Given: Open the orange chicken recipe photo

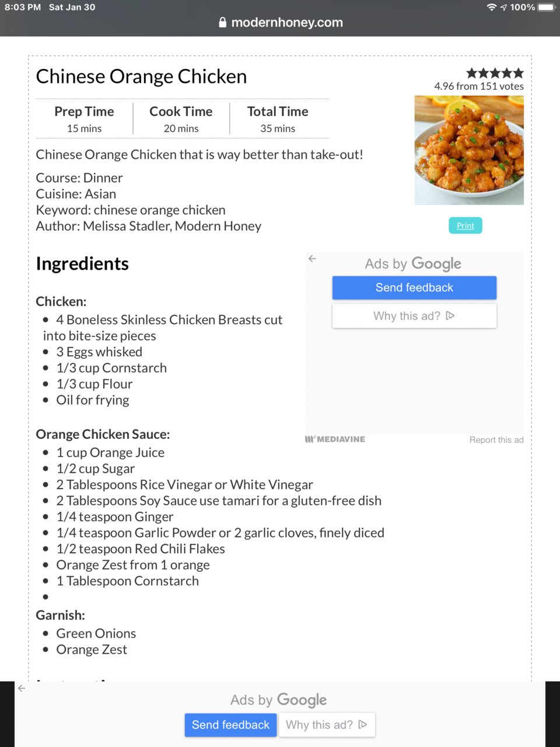Looking at the screenshot, I should click(x=469, y=150).
